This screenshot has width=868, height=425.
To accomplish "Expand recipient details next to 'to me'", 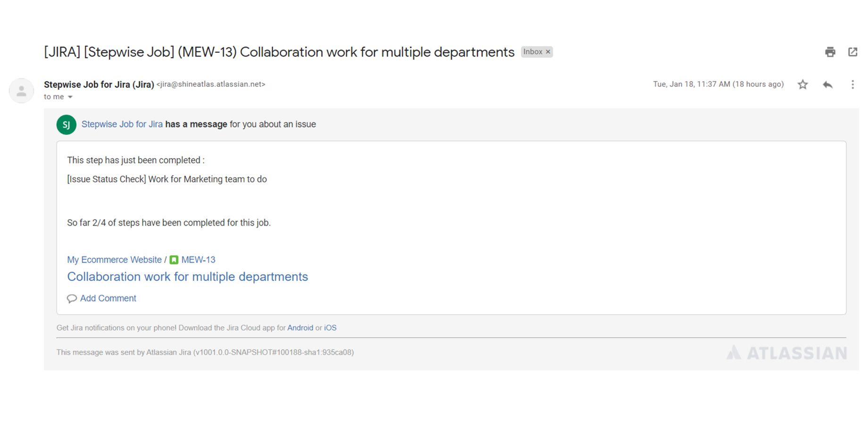I will point(70,97).
